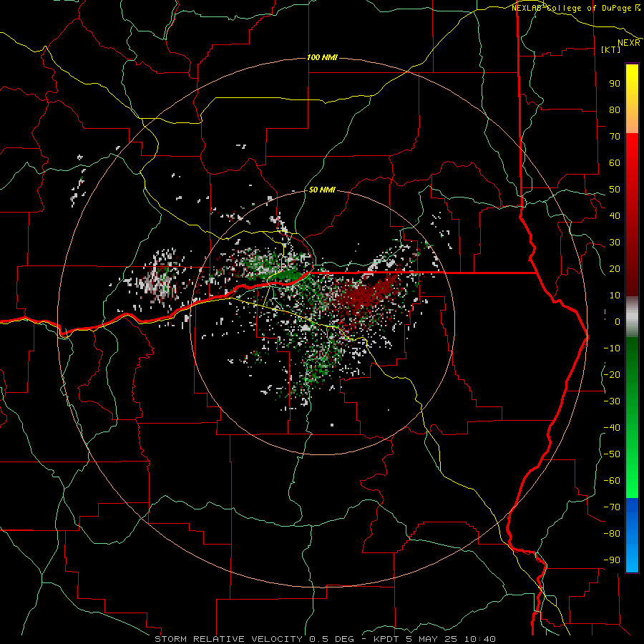The width and height of the screenshot is (644, 644).
Task: Click the -80 value on velocity scale
Action: [x=612, y=534]
